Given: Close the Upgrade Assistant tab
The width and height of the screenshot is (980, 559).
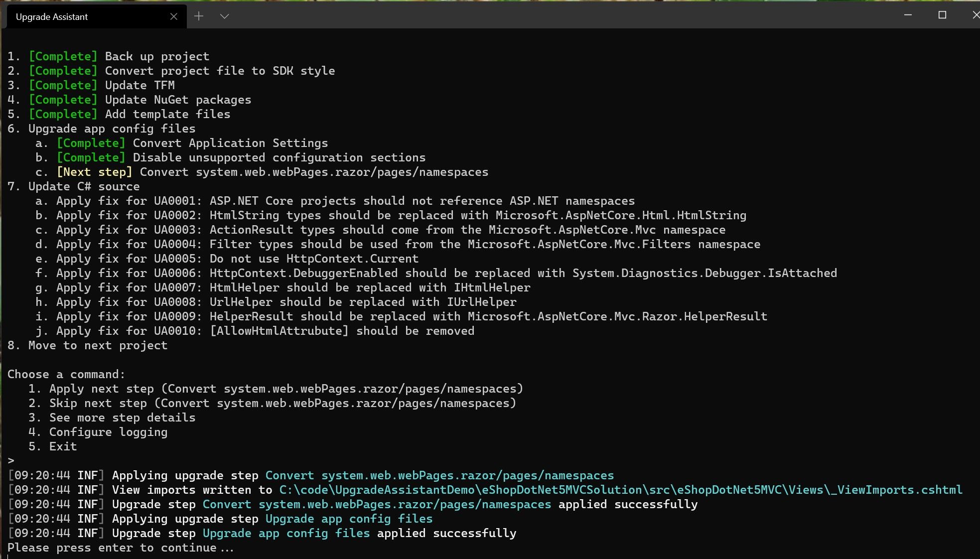Looking at the screenshot, I should [173, 16].
